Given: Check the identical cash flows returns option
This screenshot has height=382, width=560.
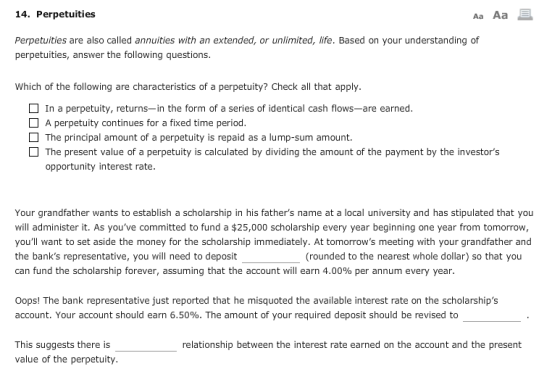Looking at the screenshot, I should (34, 108).
